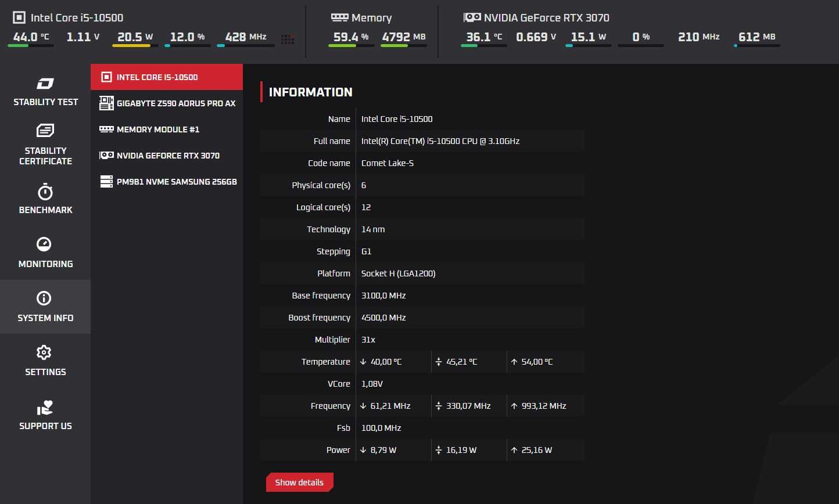Image resolution: width=839 pixels, height=504 pixels.
Task: Open the Stability Certificate icon
Action: [45, 130]
